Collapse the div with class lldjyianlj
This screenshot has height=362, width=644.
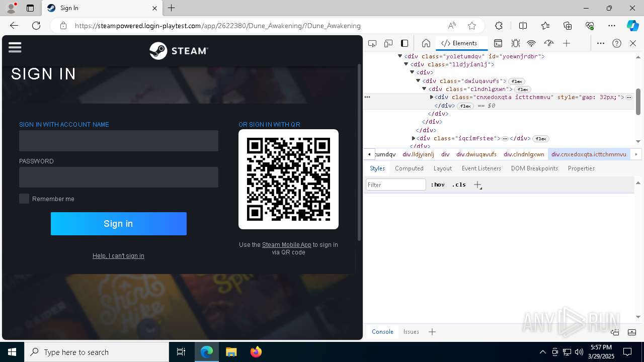[x=406, y=64]
